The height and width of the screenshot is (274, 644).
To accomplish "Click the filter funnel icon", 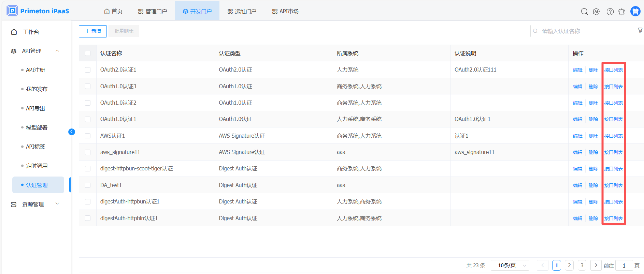I will coord(640,31).
